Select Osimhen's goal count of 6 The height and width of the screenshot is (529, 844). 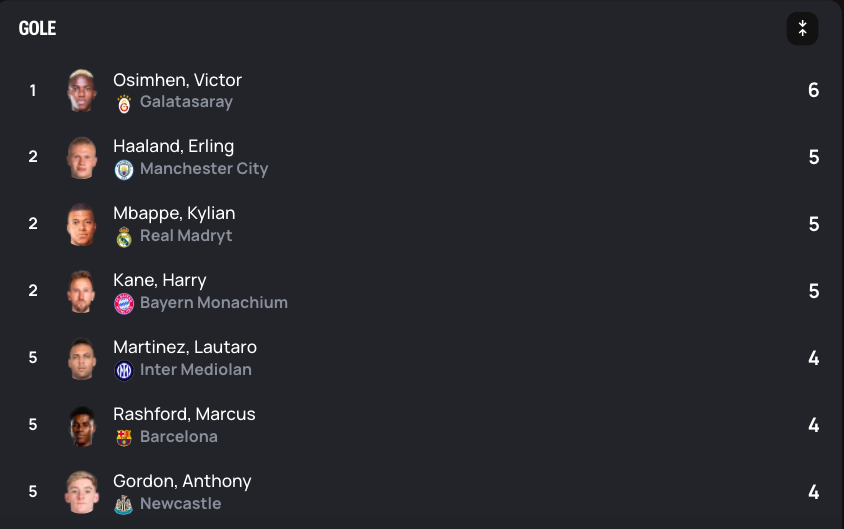[813, 91]
